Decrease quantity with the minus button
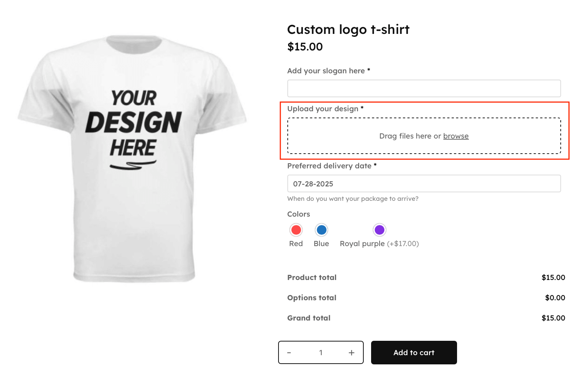The image size is (588, 371). (x=289, y=353)
